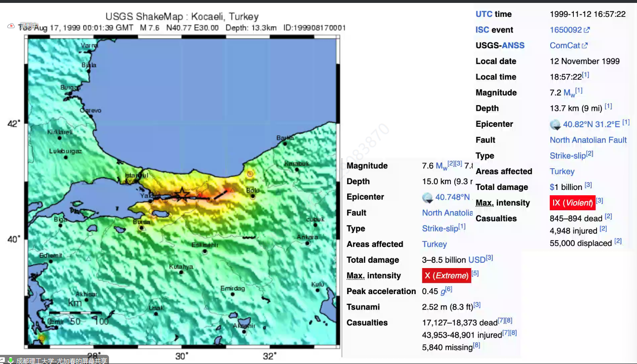Click reference [2] after '55,000 displaced'
This screenshot has width=637, height=364.
[618, 241]
